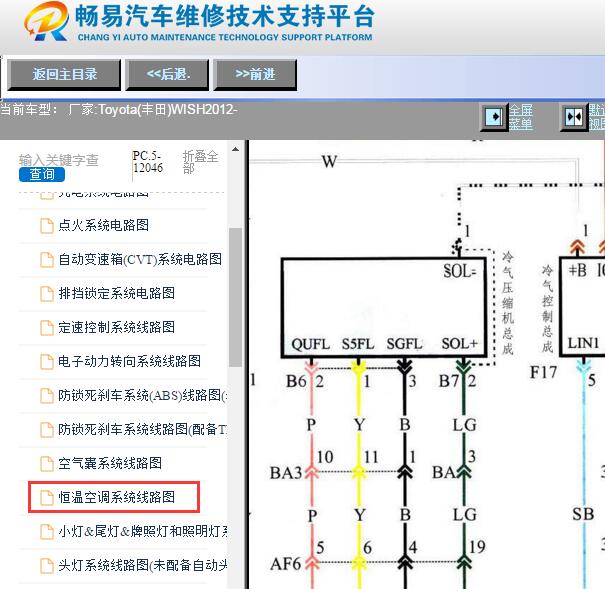Click the sidebar scroll-up arrow

pos(235,149)
